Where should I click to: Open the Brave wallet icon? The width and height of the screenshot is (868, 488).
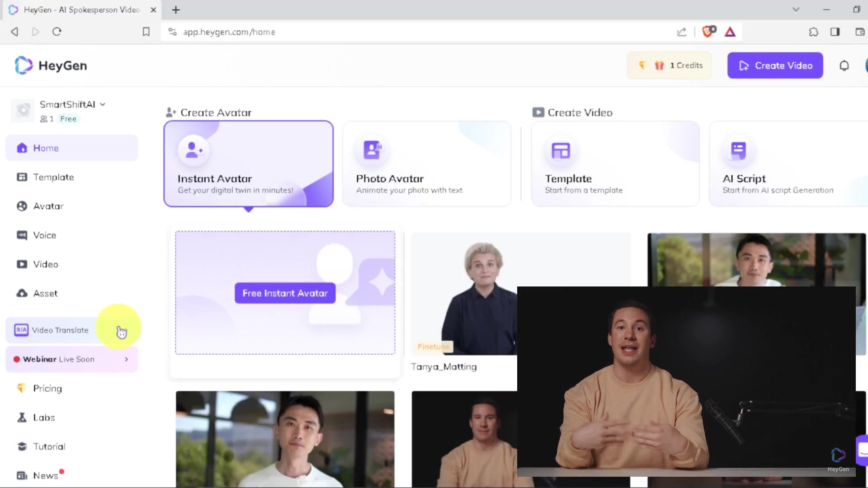point(859,32)
